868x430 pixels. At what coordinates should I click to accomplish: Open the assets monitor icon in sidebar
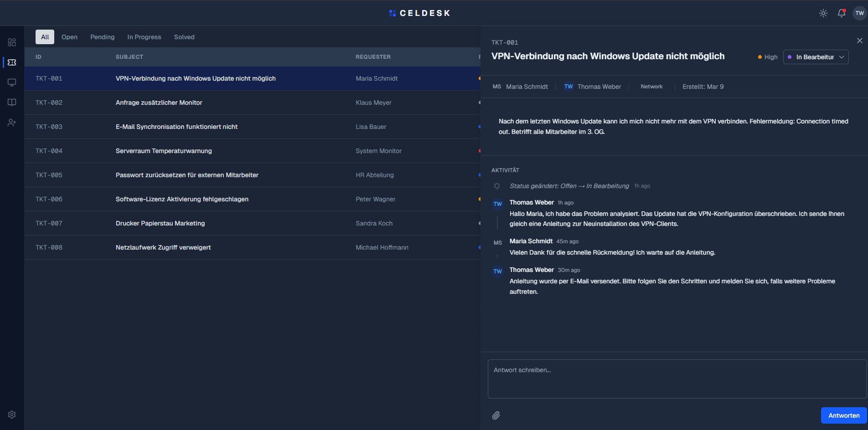tap(12, 82)
